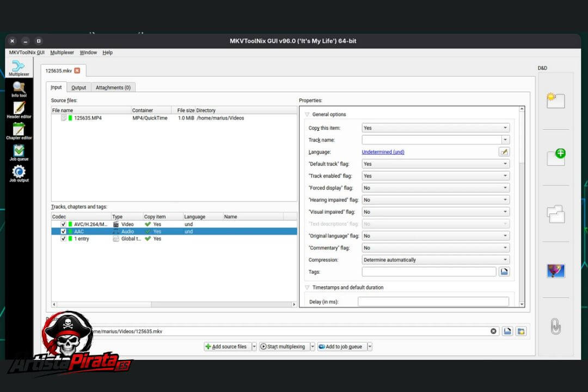Browse for the destination file save icon

click(507, 331)
